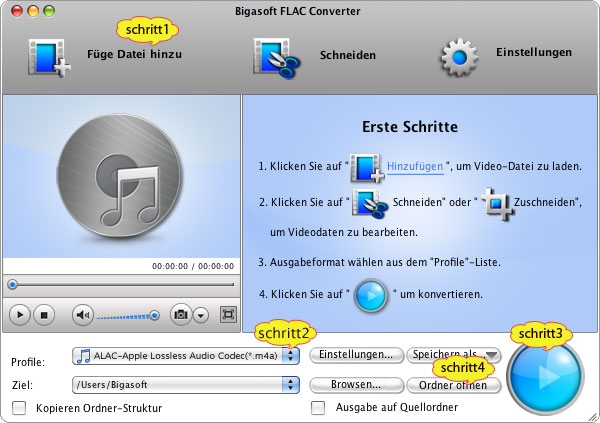Screen dimensions: 600x423
Task: Enable Kopieren Ordner-Struktur checkbox
Action: click(x=19, y=408)
